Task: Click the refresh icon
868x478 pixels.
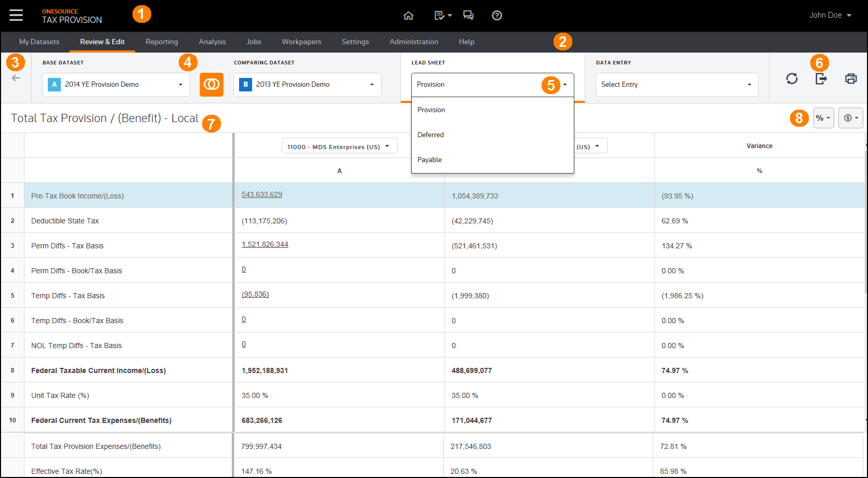Action: click(792, 78)
